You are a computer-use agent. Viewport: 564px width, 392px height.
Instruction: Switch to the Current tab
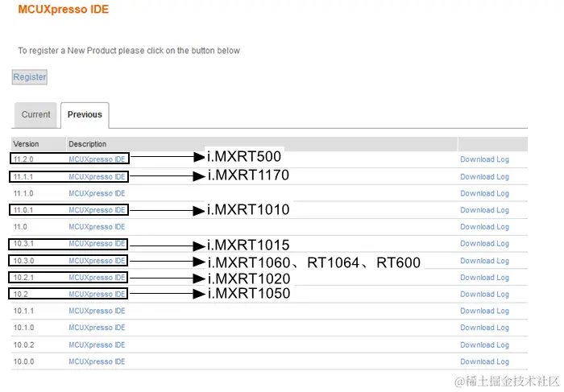35,114
